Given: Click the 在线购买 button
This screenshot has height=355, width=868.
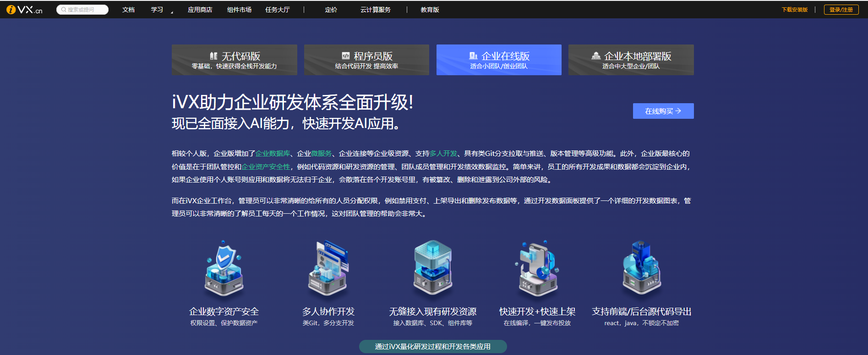Looking at the screenshot, I should (663, 111).
